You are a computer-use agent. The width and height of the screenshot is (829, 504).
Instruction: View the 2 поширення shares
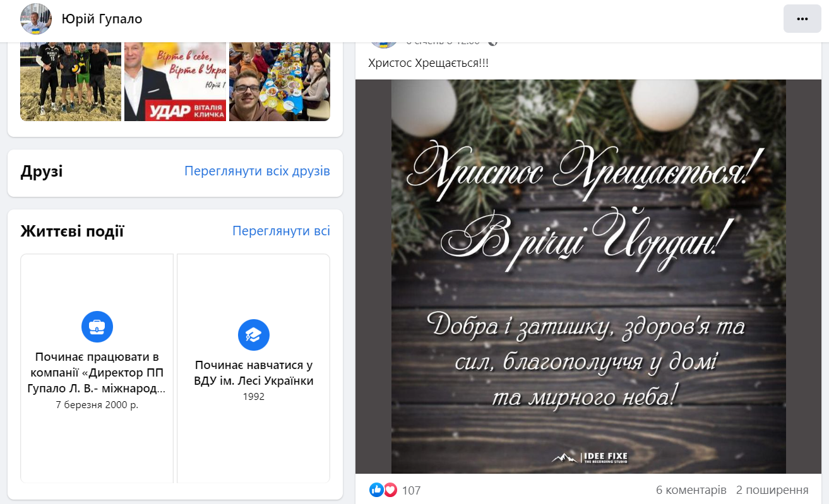[x=772, y=490]
